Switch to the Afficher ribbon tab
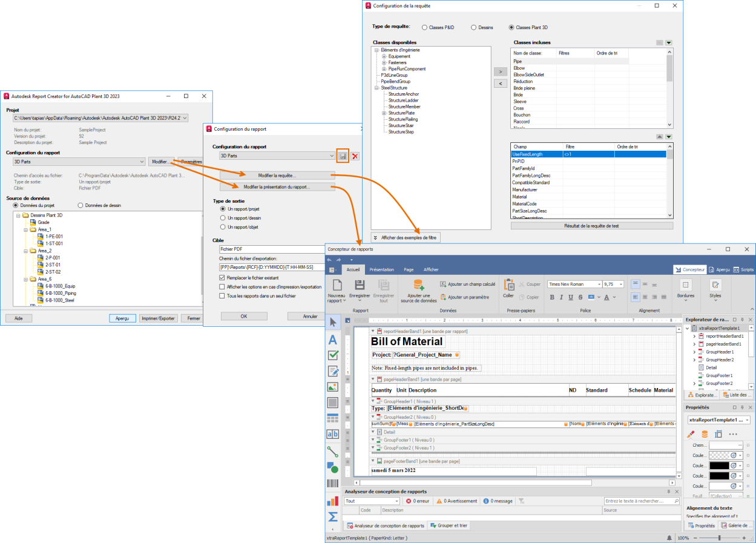This screenshot has height=543, width=756. point(431,269)
